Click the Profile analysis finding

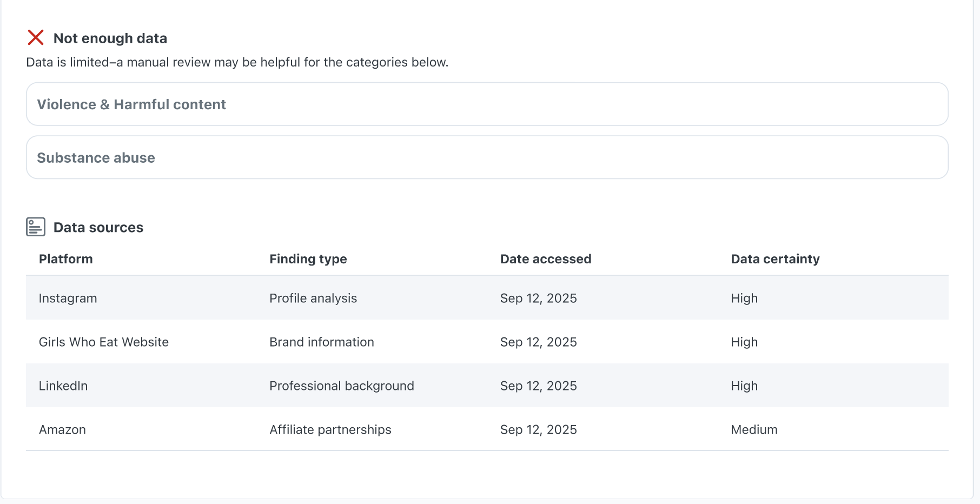pos(313,299)
